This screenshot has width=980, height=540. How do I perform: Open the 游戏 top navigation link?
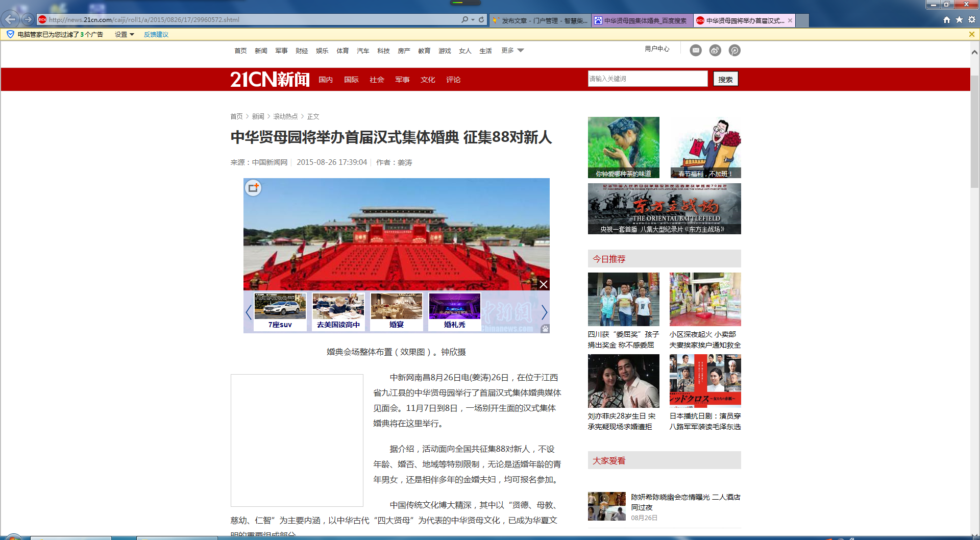pyautogui.click(x=445, y=51)
